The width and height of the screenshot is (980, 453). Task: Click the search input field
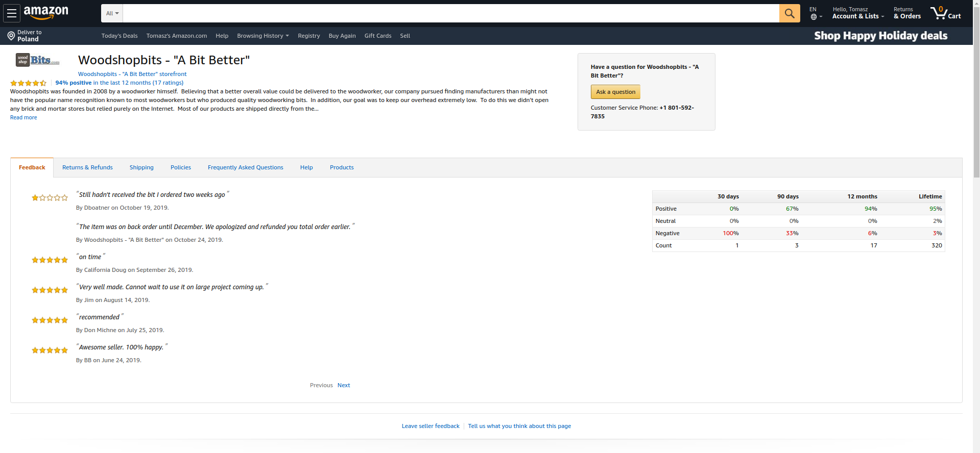pos(451,13)
